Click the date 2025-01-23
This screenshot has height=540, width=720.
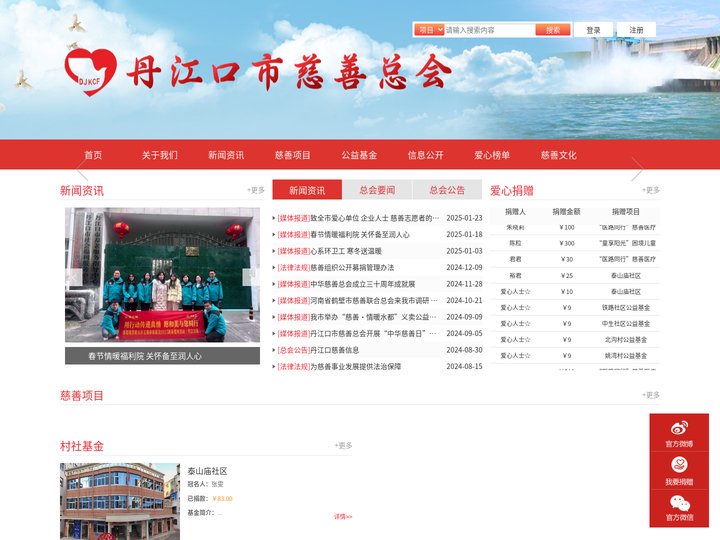(x=464, y=218)
